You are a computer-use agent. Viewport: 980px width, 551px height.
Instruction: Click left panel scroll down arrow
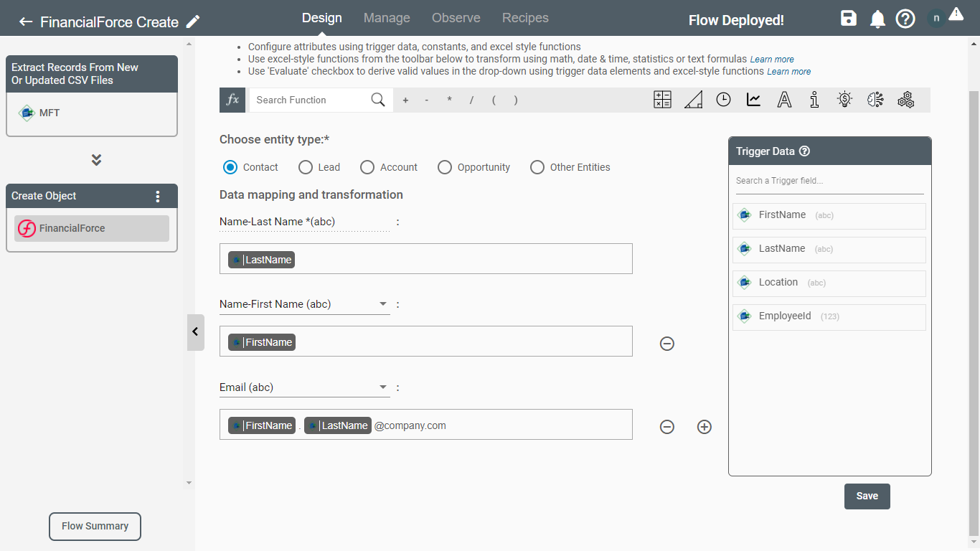click(189, 483)
